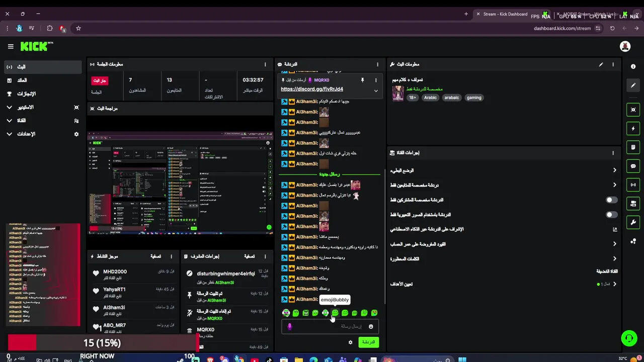Open the emoji picker in chat input
The height and width of the screenshot is (362, 644).
coord(371,327)
